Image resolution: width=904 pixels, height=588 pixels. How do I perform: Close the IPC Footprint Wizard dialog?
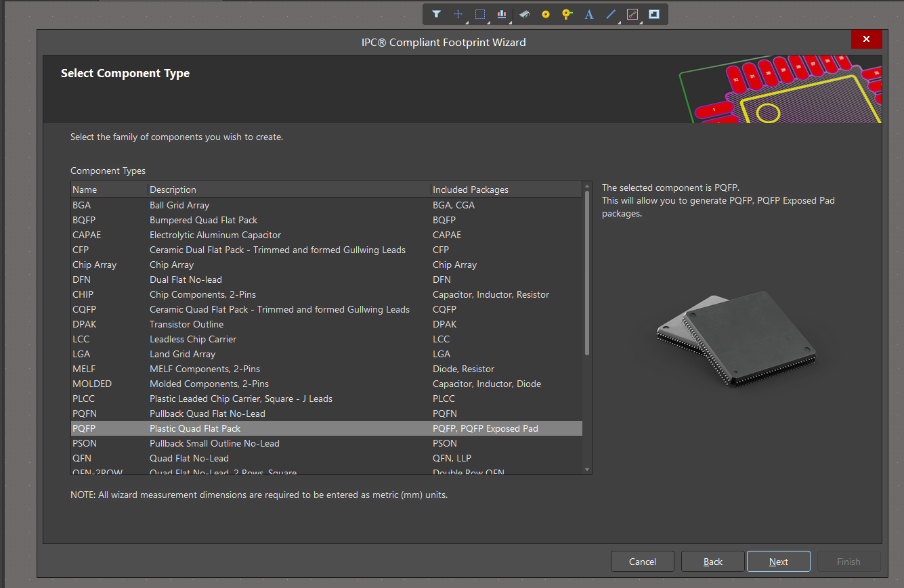click(x=866, y=39)
